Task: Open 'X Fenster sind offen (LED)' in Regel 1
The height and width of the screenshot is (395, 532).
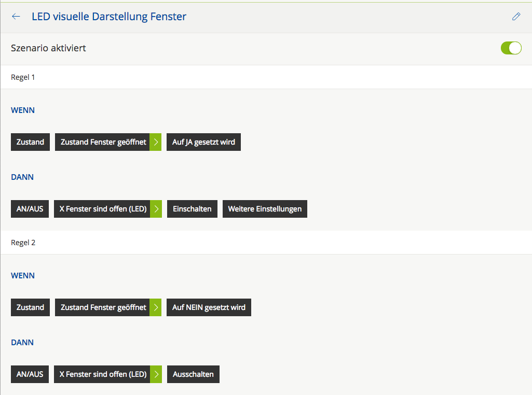Action: 102,209
